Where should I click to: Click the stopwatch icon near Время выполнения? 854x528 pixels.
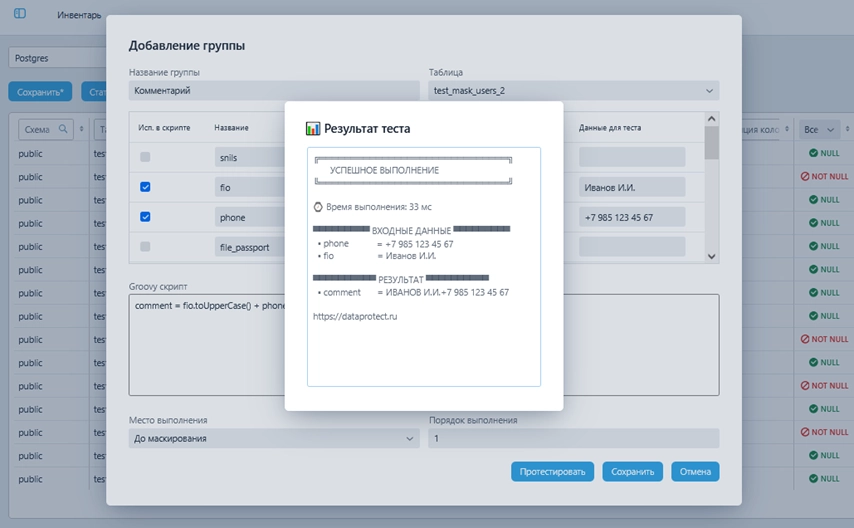coord(317,206)
